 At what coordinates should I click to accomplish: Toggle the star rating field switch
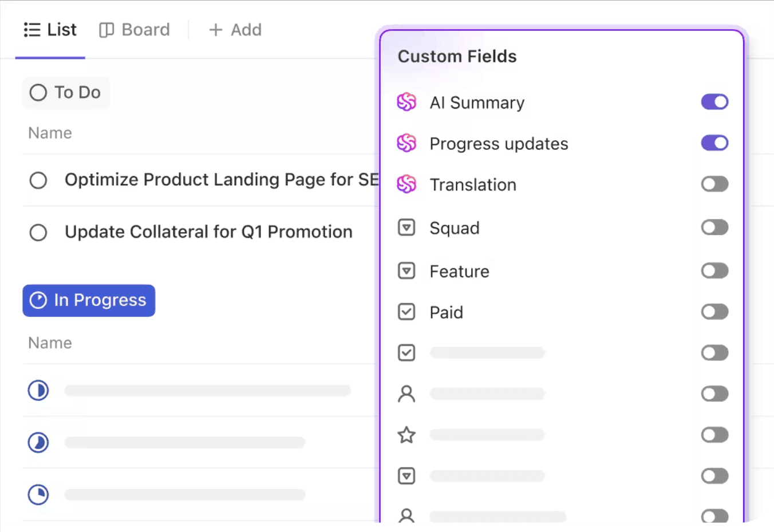[x=714, y=435]
